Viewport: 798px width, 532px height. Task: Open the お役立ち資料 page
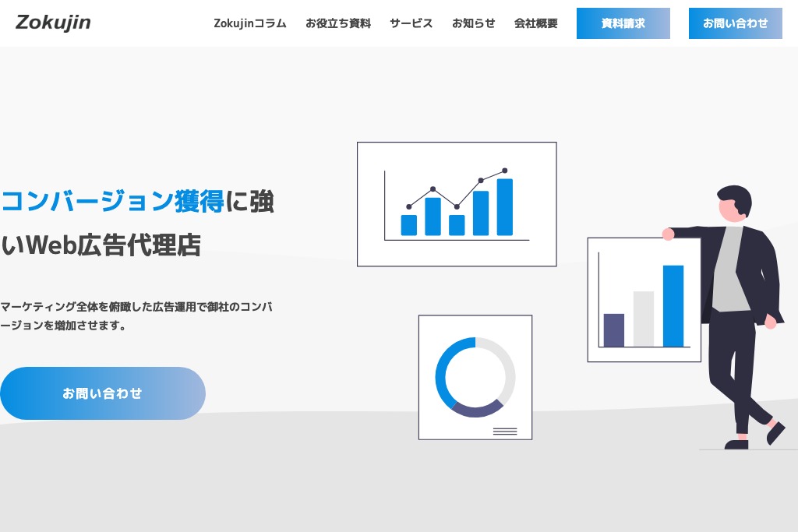coord(338,23)
